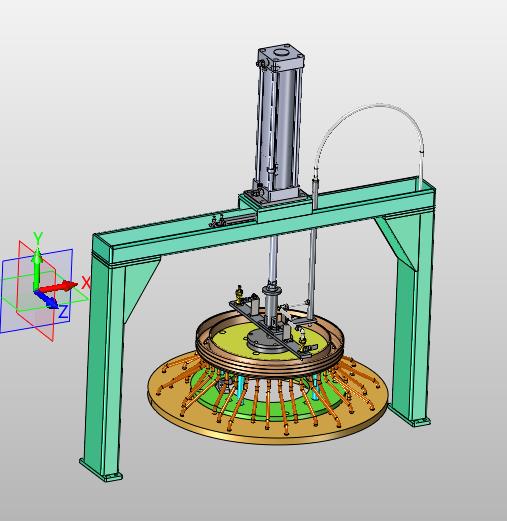Select the left green support leg
Viewport: 507px width, 521px height.
[x=102, y=367]
